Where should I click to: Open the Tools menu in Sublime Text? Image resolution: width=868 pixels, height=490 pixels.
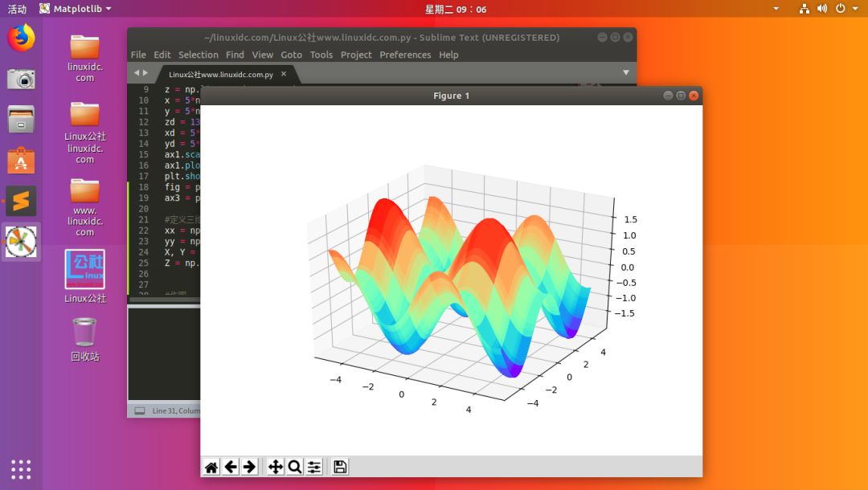pyautogui.click(x=321, y=55)
